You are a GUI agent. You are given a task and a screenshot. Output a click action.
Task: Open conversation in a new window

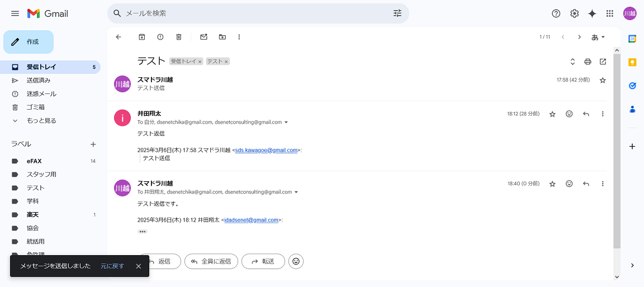[603, 62]
